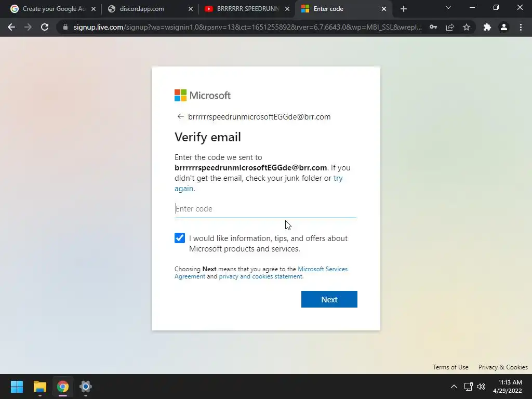
Task: Click the try again link
Action: click(259, 183)
